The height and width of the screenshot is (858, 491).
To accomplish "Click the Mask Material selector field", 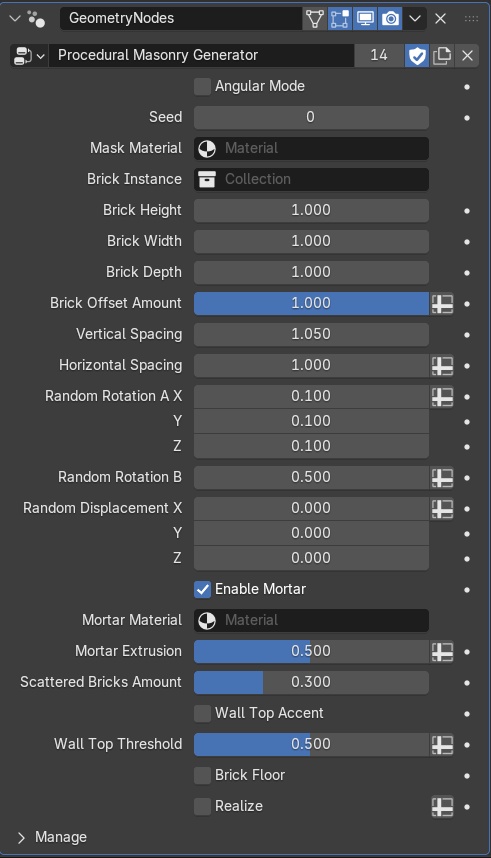I will click(x=311, y=148).
